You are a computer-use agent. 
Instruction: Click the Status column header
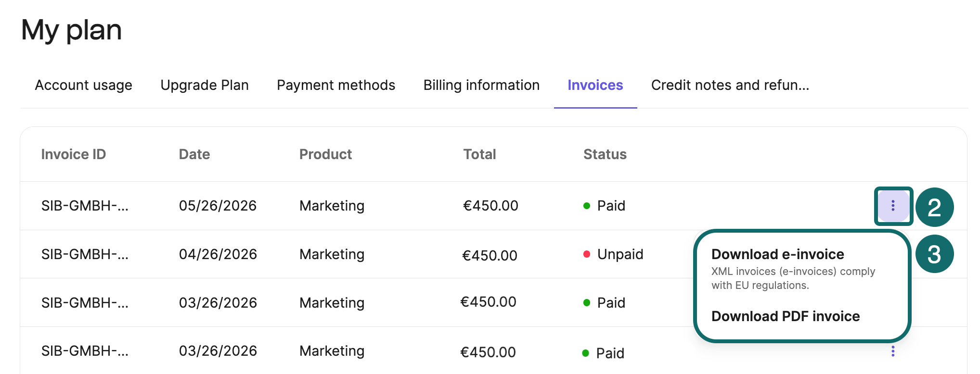[x=605, y=154]
